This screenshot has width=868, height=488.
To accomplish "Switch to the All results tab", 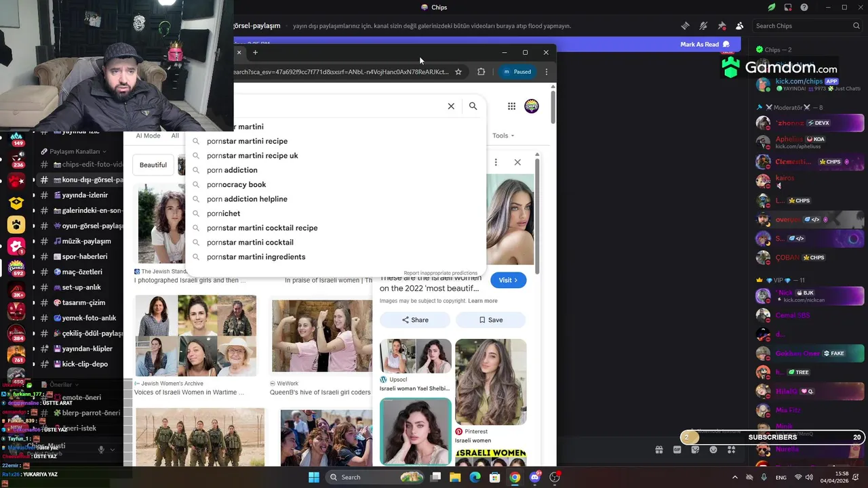I will coord(175,136).
